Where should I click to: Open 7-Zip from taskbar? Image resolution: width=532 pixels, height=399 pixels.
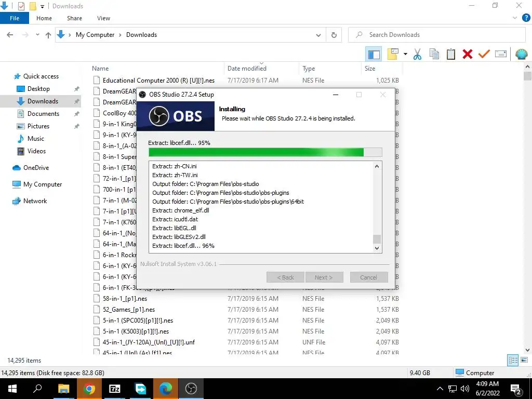click(115, 389)
